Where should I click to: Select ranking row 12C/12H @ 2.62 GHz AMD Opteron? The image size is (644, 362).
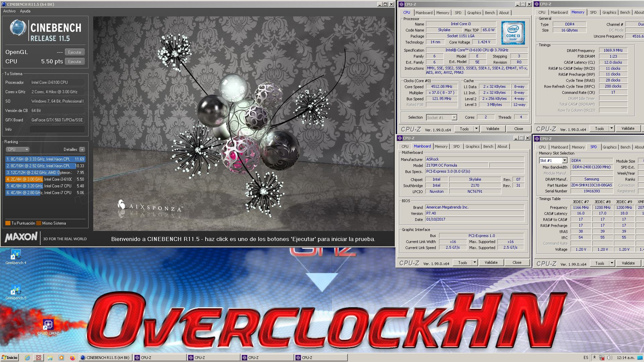(x=45, y=173)
